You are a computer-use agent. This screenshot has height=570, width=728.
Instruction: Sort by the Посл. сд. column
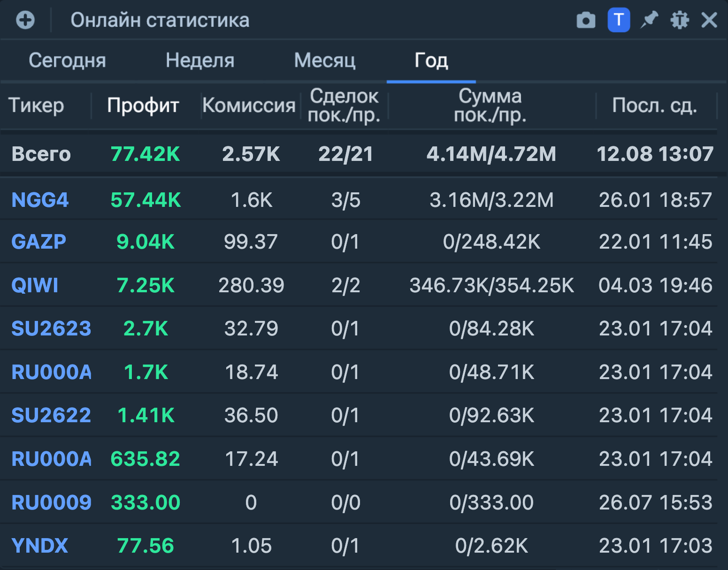[x=654, y=106]
